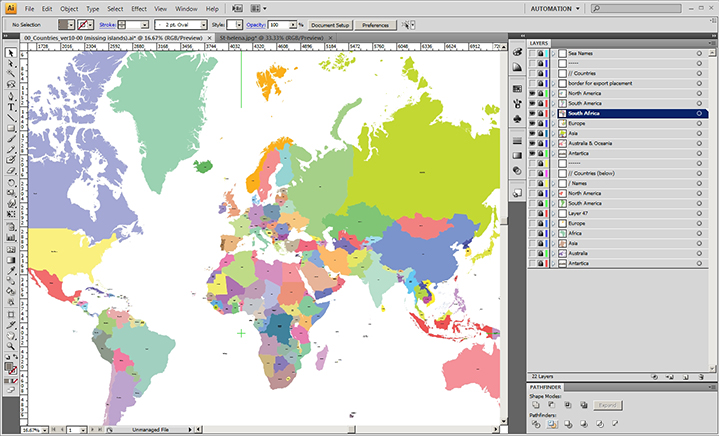719x436 pixels.
Task: Open the Object menu
Action: point(68,8)
